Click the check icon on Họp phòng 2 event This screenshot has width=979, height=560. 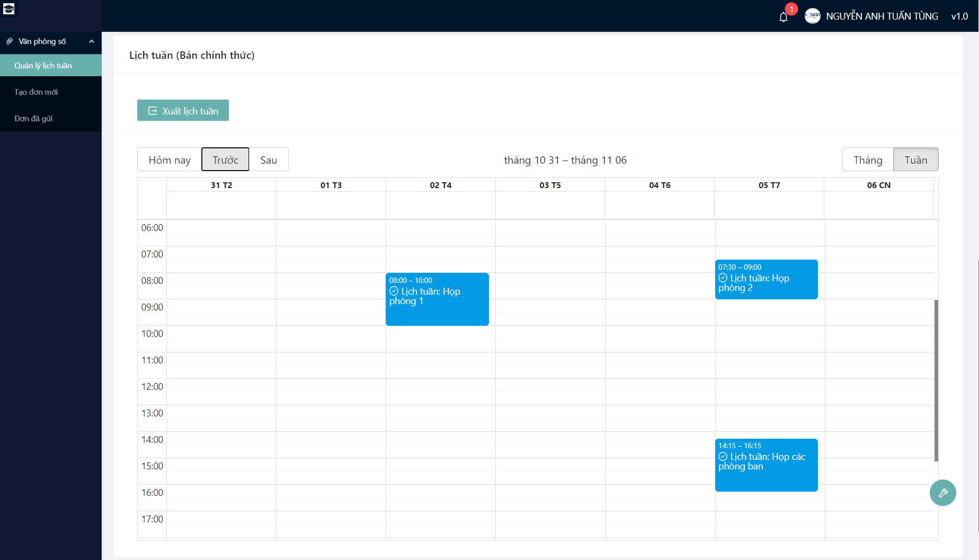(x=723, y=278)
